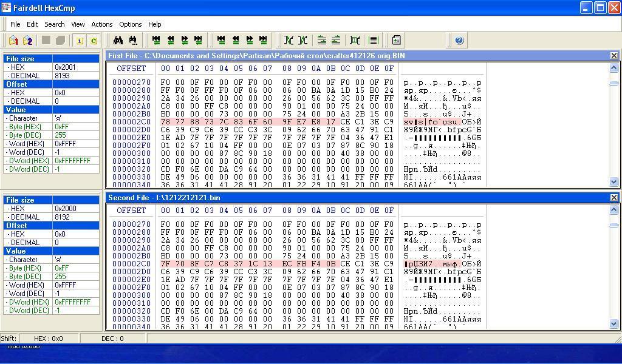Click Byte (DEC) value 255 in first panel
This screenshot has width=622, height=364.
(76, 135)
